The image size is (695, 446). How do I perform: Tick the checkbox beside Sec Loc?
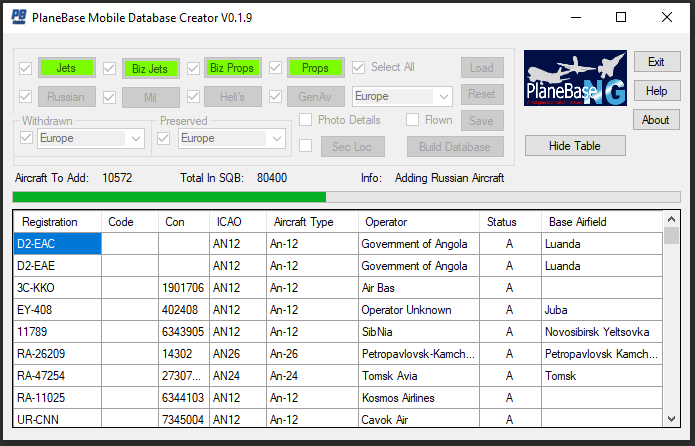[306, 146]
